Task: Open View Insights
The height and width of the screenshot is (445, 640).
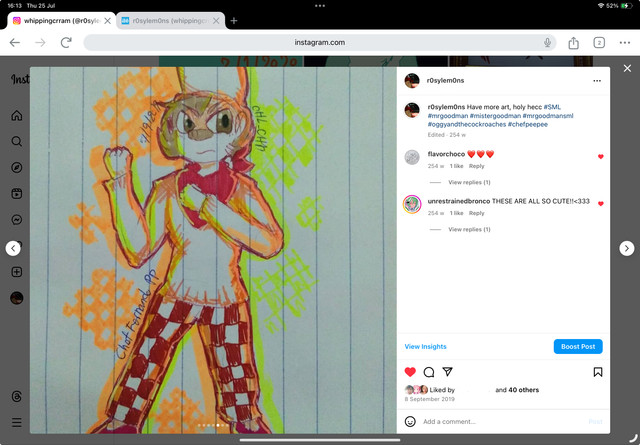Action: click(425, 347)
